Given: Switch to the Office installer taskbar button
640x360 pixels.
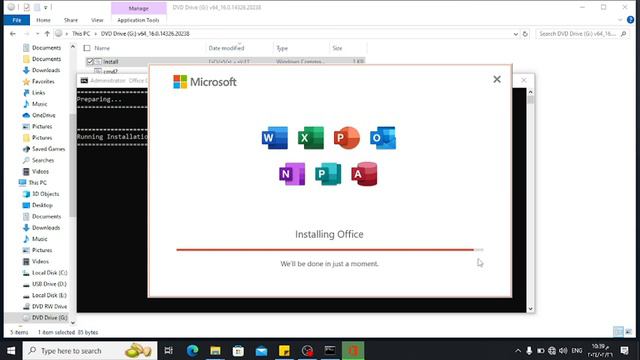Looking at the screenshot, I should (x=353, y=351).
